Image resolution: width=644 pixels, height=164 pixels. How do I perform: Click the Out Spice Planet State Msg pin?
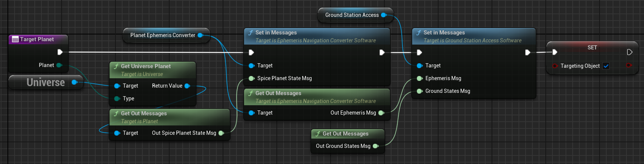pyautogui.click(x=221, y=133)
